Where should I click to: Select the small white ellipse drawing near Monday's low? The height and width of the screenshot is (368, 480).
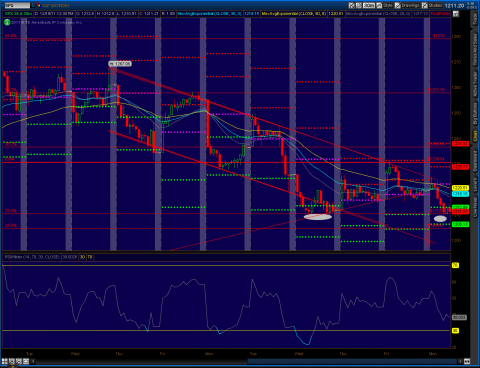pyautogui.click(x=440, y=219)
